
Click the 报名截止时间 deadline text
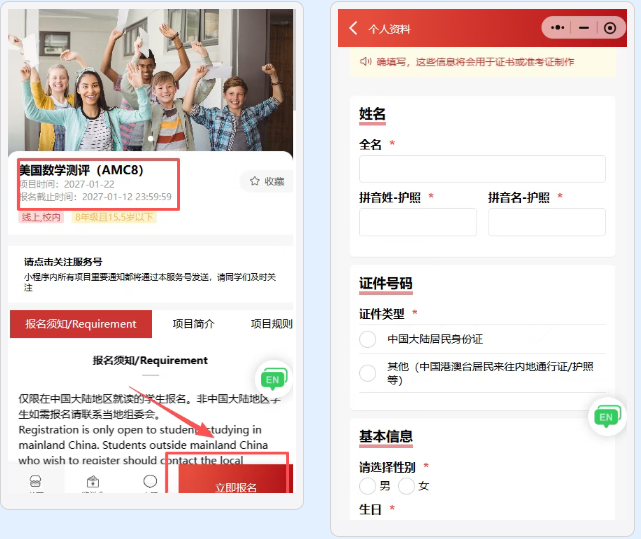point(95,197)
